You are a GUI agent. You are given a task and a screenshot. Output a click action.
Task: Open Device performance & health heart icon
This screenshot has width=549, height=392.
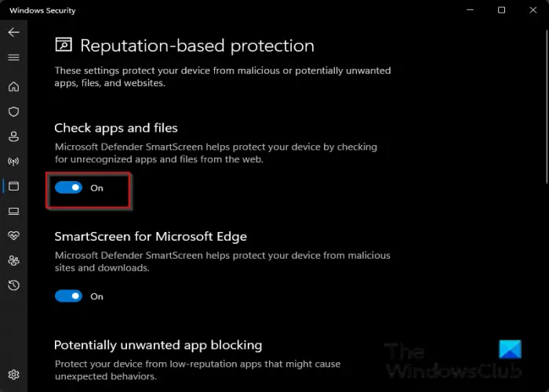pyautogui.click(x=13, y=235)
